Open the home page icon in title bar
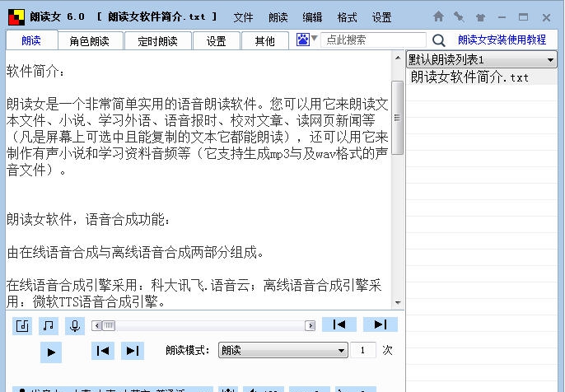This screenshot has height=392, width=565. 438,16
